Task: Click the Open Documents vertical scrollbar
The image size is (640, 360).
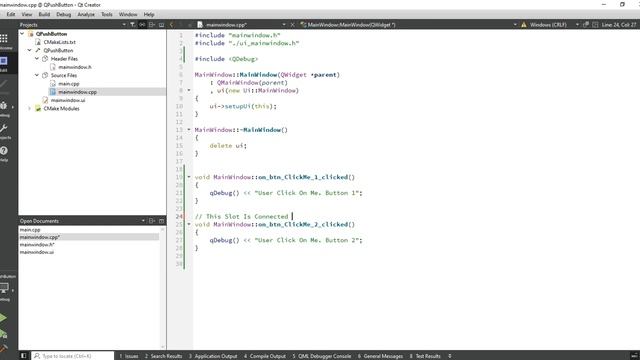Action: pyautogui.click(x=162, y=288)
